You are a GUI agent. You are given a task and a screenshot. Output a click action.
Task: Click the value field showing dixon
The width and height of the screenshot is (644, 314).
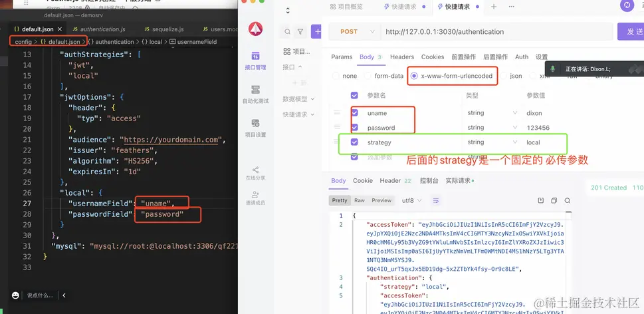(534, 112)
